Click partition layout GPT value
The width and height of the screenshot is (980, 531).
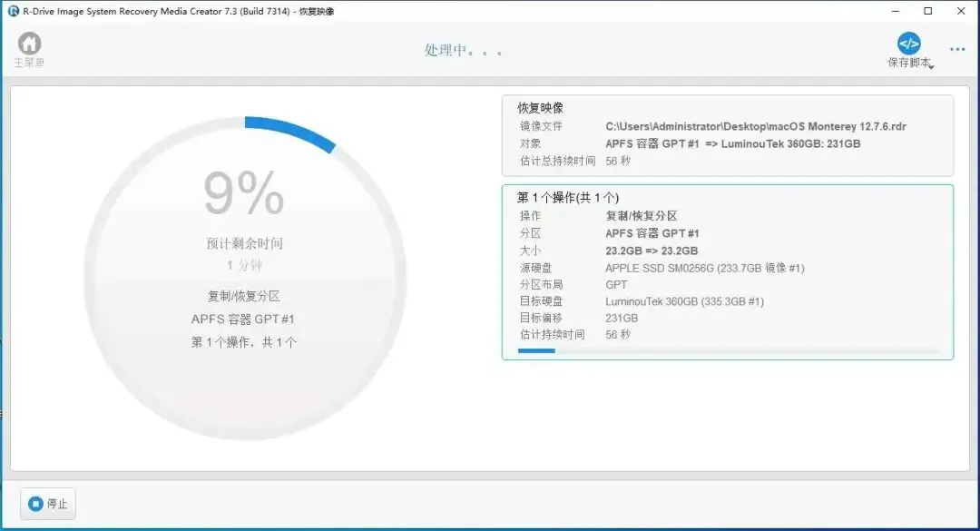616,285
